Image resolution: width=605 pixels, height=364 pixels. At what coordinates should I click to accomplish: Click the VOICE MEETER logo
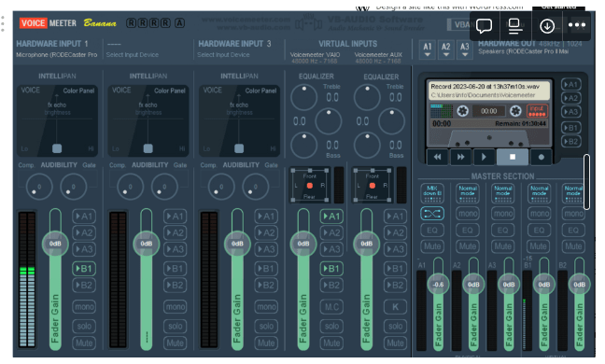click(x=49, y=23)
